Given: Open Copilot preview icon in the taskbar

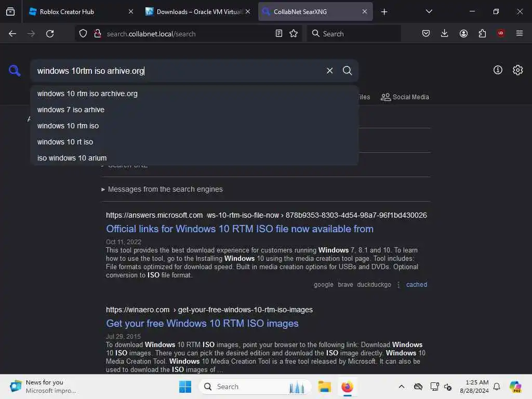Looking at the screenshot, I should tap(515, 387).
